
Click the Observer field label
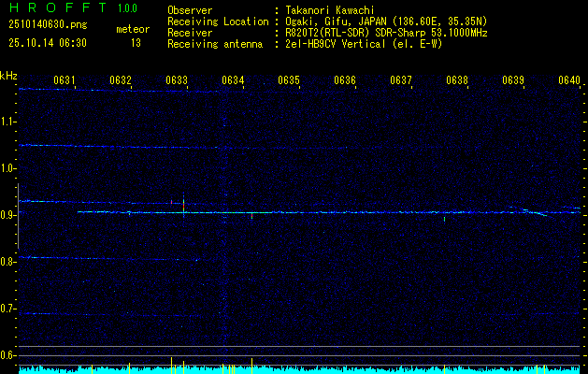tap(190, 10)
